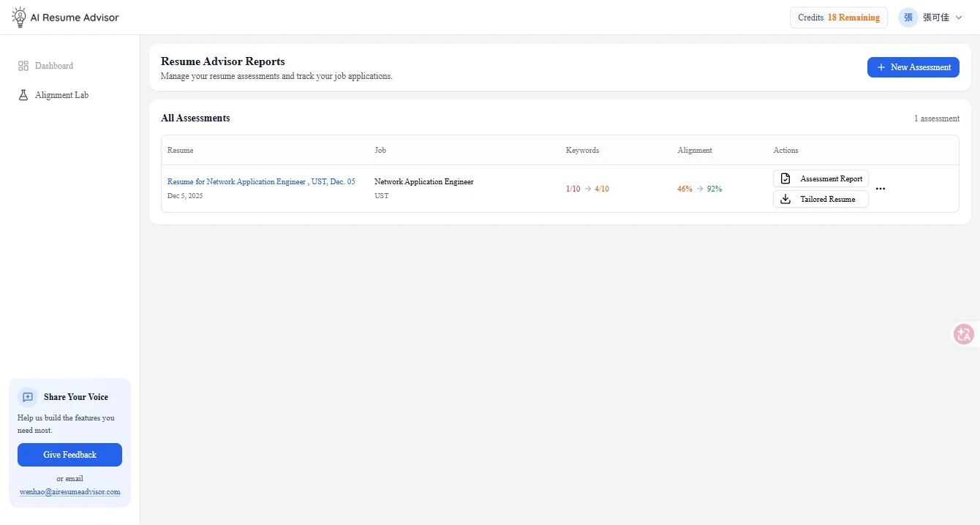Click the Alignment Lab flask icon
Screen dimensions: 980x525
(x=23, y=95)
